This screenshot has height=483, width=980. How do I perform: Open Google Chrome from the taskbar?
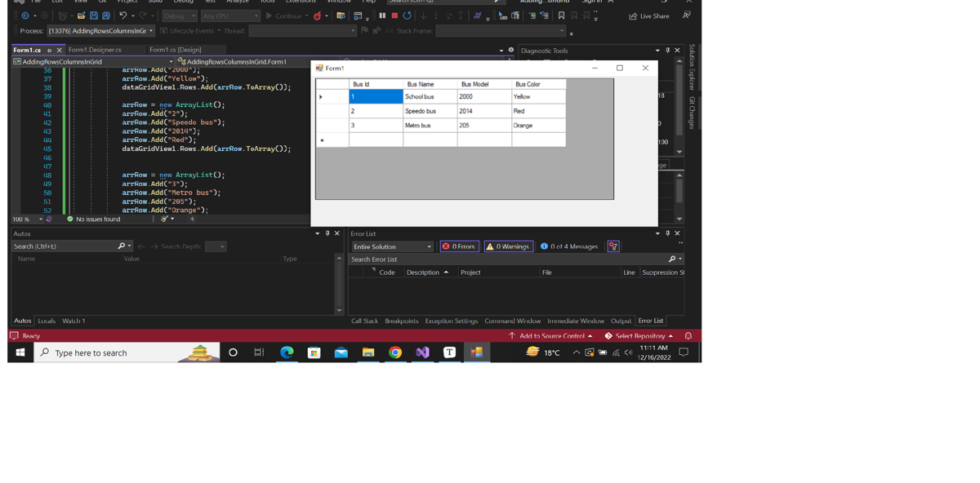coord(395,352)
